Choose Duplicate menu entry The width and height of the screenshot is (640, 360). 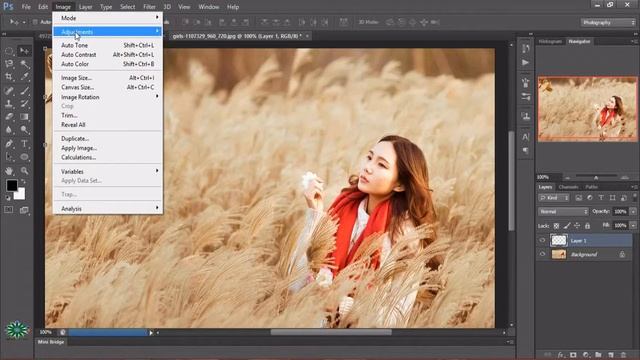(108, 139)
